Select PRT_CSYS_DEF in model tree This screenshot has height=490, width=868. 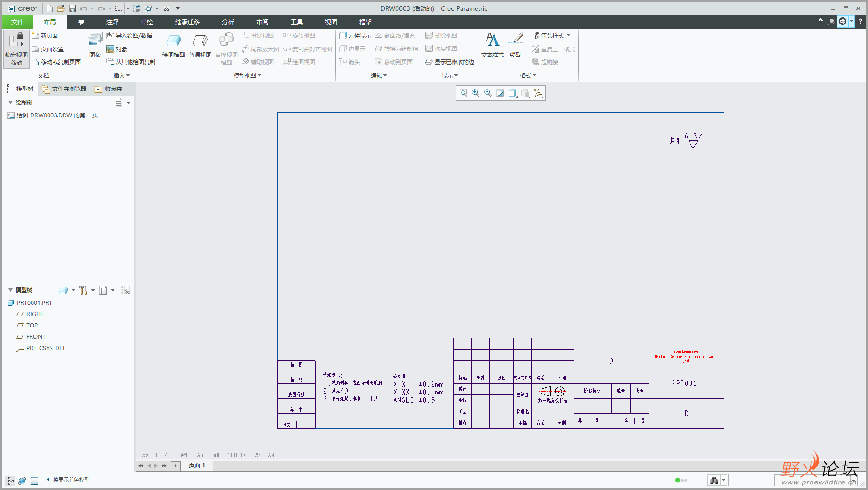point(41,348)
